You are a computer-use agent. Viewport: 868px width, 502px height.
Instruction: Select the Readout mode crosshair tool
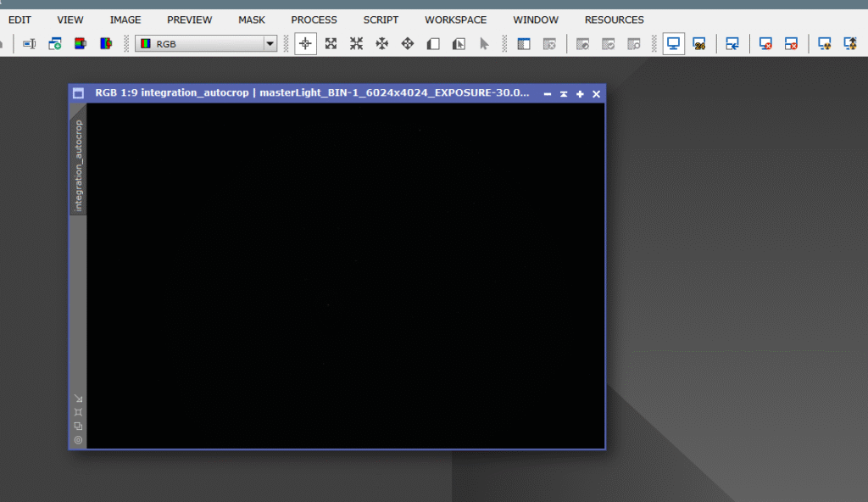click(306, 43)
